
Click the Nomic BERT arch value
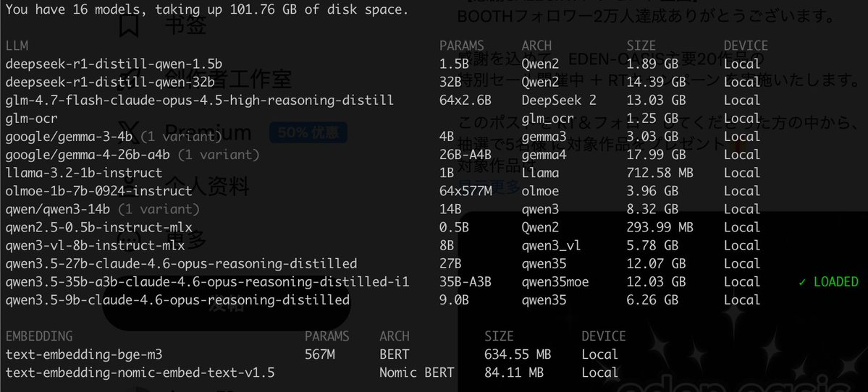(417, 372)
